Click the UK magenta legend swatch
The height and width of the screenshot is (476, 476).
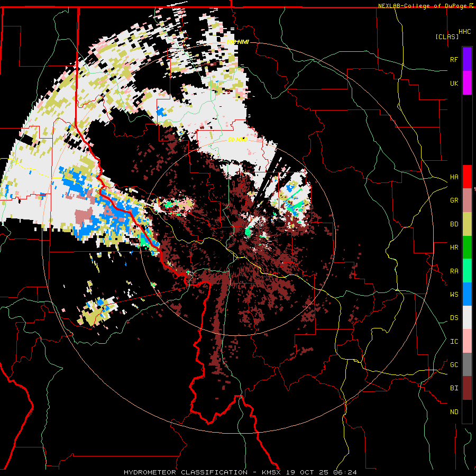[x=467, y=83]
